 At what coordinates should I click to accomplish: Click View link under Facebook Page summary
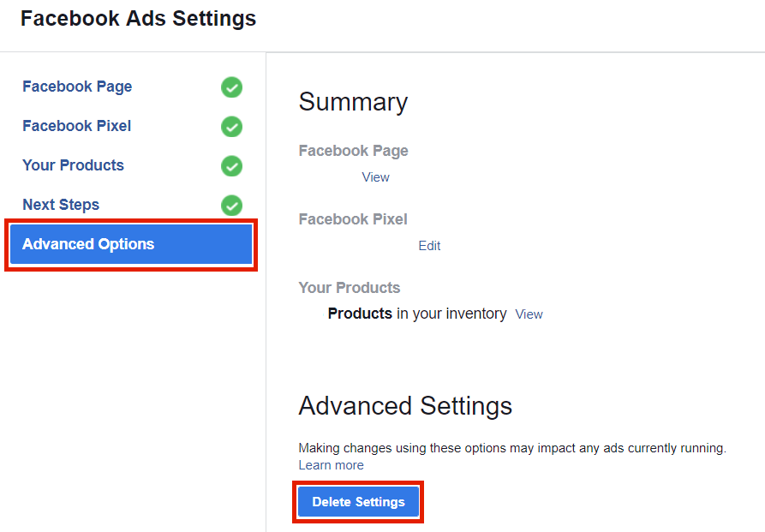click(x=375, y=177)
